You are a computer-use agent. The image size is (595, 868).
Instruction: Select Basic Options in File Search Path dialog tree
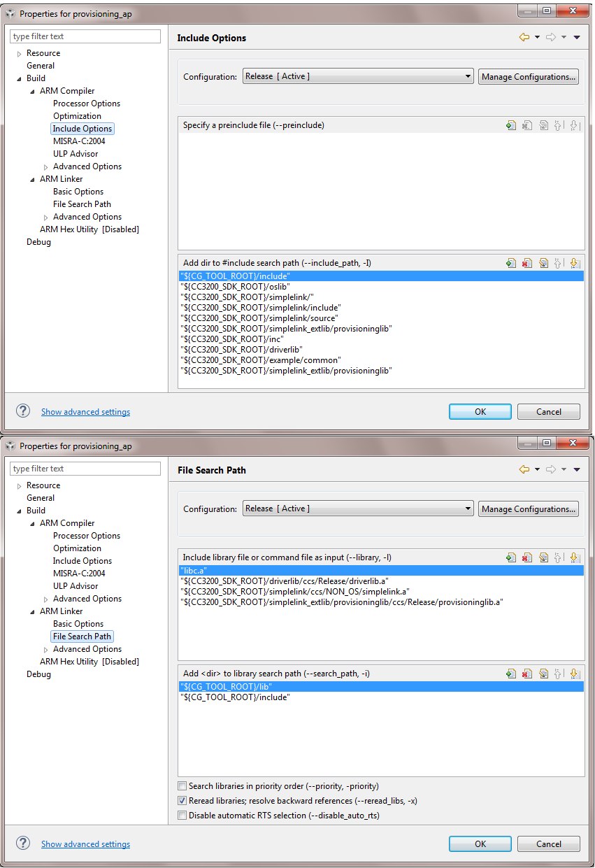78,624
